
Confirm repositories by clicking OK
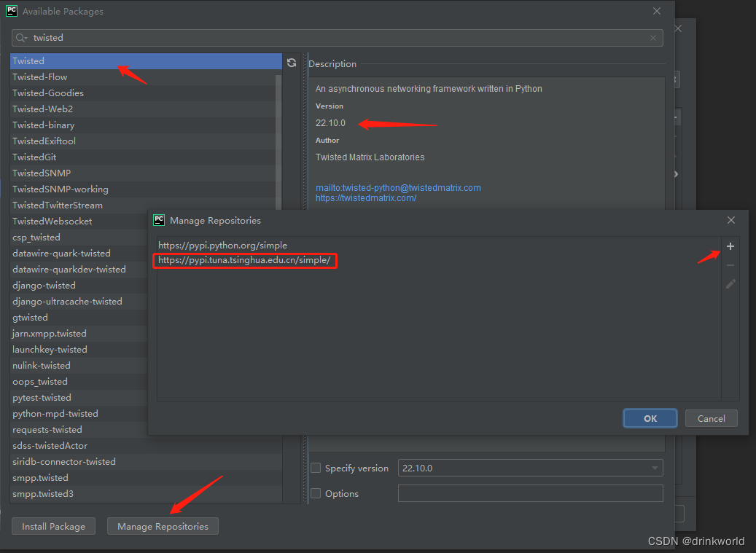(650, 417)
